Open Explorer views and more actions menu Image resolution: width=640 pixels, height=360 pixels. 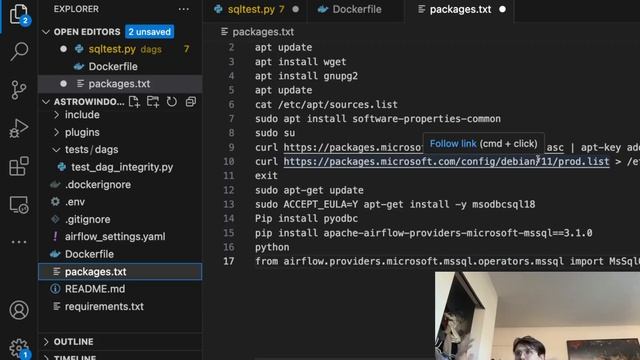point(184,9)
